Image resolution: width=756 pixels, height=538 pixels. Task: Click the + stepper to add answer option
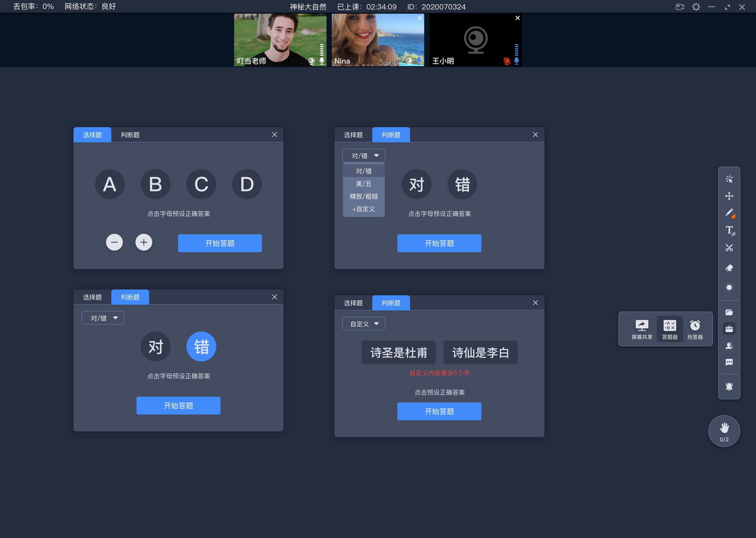144,243
